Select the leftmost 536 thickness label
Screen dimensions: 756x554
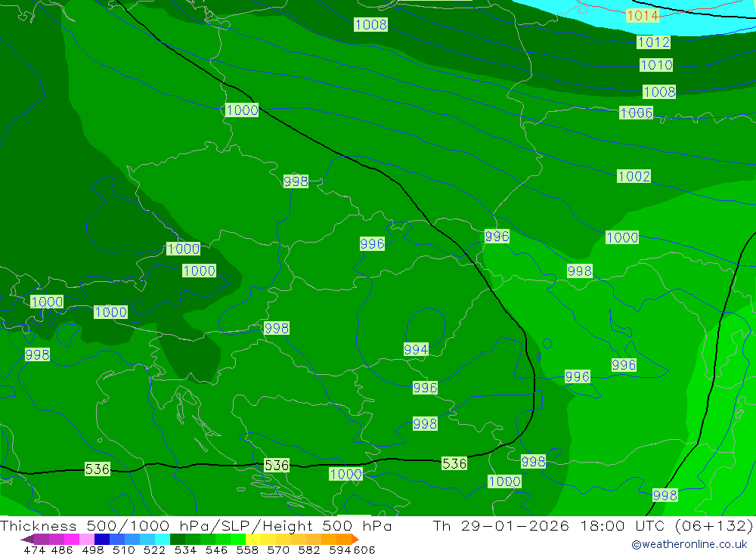tap(98, 469)
